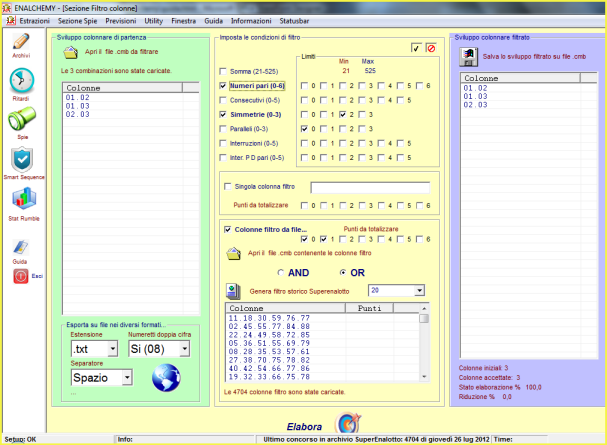Image resolution: width=607 pixels, height=445 pixels.
Task: Open the Sezione Spie menu
Action: click(77, 21)
